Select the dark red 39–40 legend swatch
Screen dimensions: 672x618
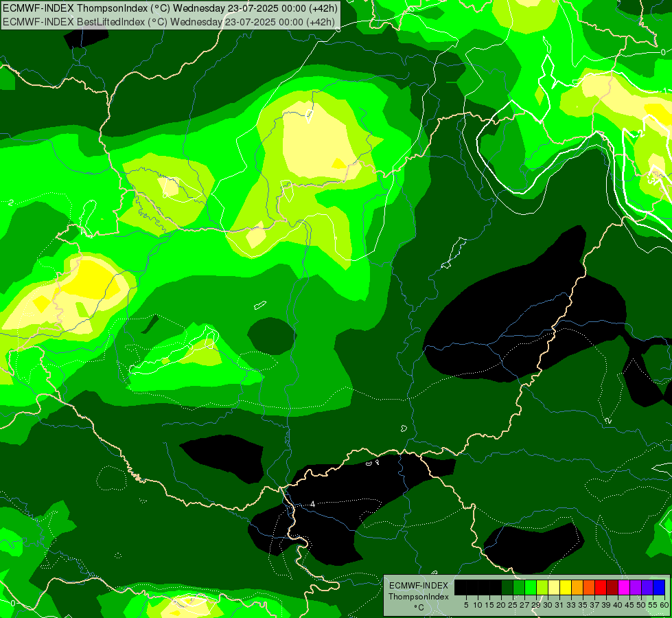click(x=612, y=587)
